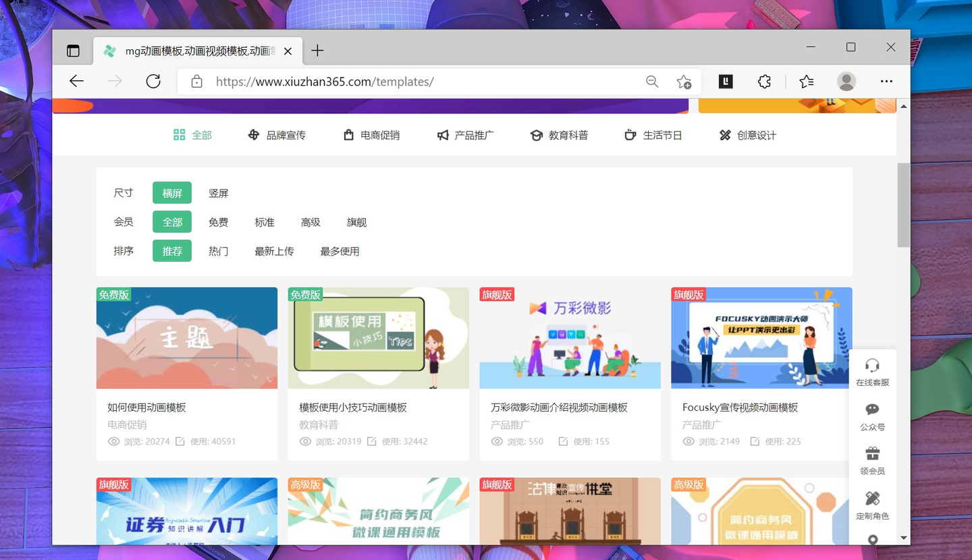
Task: Open the 证券入门 template thumbnail
Action: coord(187,511)
